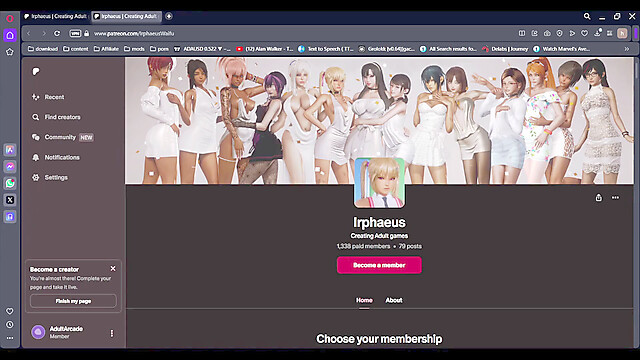Switch to the first Irphaeus browser tab
The image size is (640, 360).
pyautogui.click(x=56, y=16)
